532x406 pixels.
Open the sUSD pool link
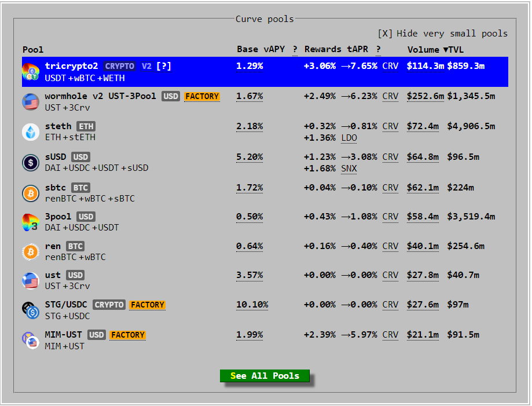coord(56,157)
